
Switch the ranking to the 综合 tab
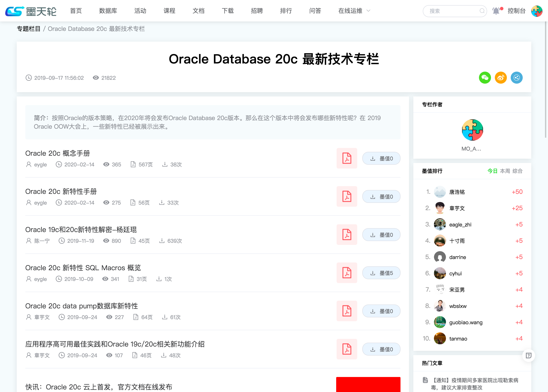coord(517,171)
